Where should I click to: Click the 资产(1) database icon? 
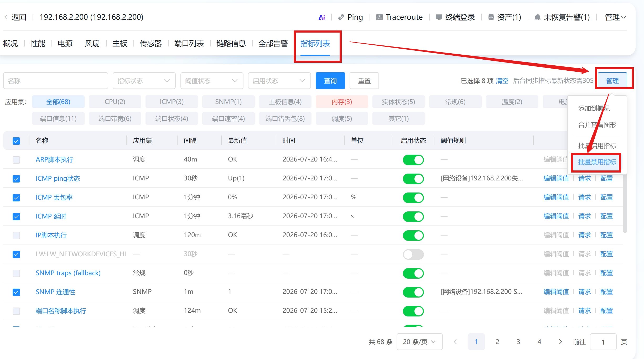tap(491, 17)
